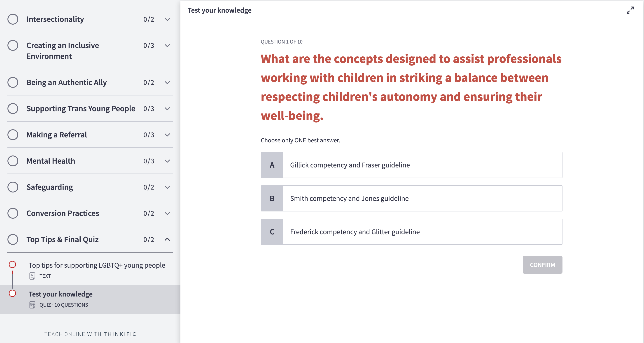This screenshot has width=644, height=343.
Task: Open Teach Online with Thinkific link
Action: (x=90, y=334)
